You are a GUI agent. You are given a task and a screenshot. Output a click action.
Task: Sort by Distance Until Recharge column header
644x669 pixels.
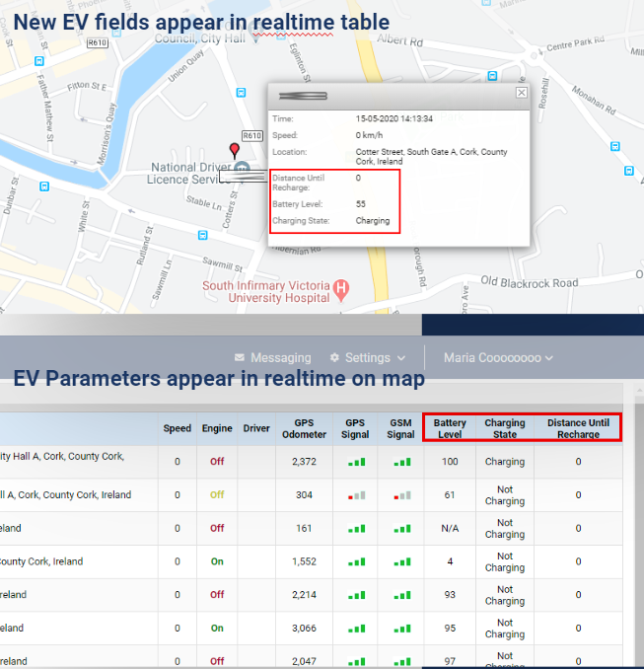tap(578, 428)
